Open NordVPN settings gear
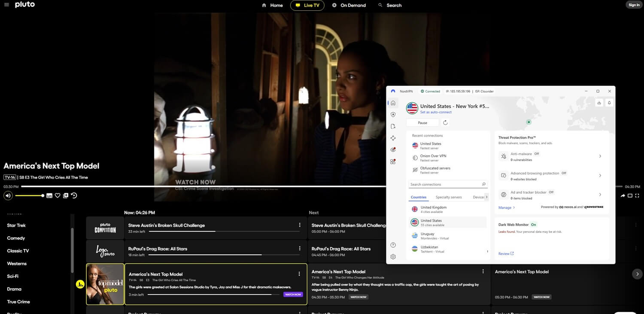 [393, 256]
